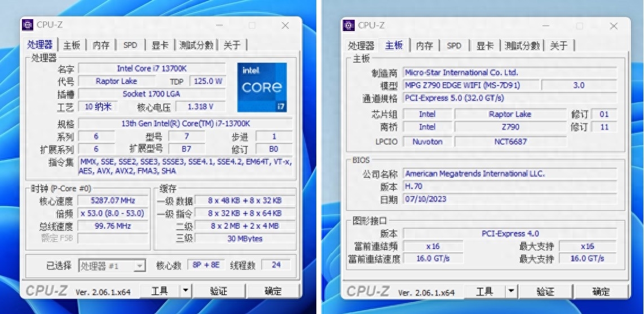Click the CPU-Z app icon in left window title bar
644x314 pixels.
coord(28,25)
